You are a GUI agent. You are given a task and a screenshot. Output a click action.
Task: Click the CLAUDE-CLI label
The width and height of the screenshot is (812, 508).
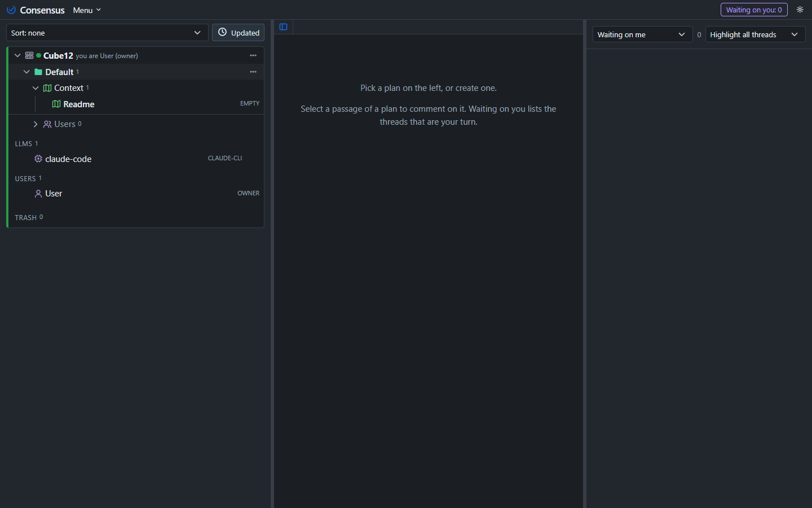click(x=225, y=158)
